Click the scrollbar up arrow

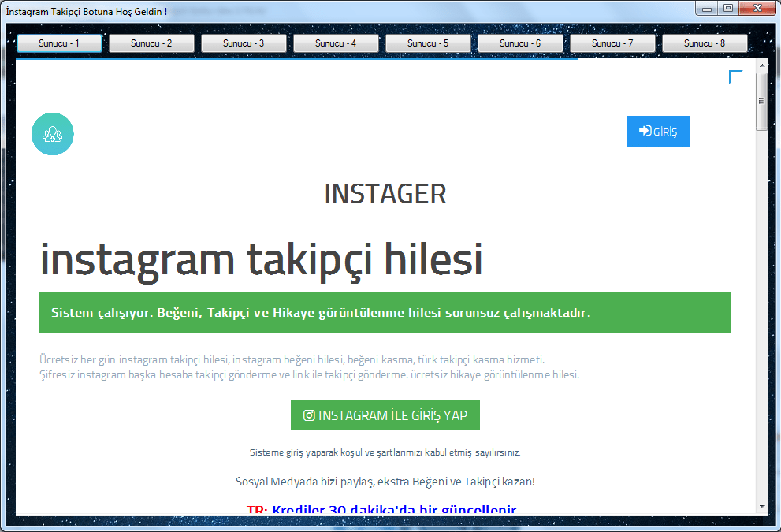761,65
